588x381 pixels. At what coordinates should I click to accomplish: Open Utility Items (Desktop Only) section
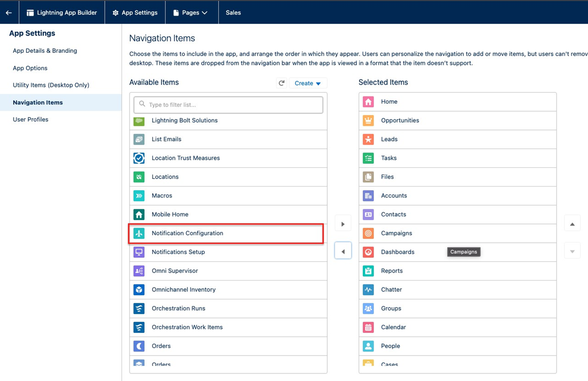[x=51, y=85]
